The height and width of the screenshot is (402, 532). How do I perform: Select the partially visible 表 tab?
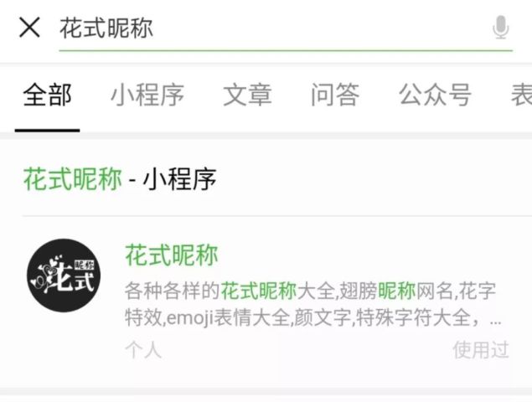pyautogui.click(x=522, y=95)
